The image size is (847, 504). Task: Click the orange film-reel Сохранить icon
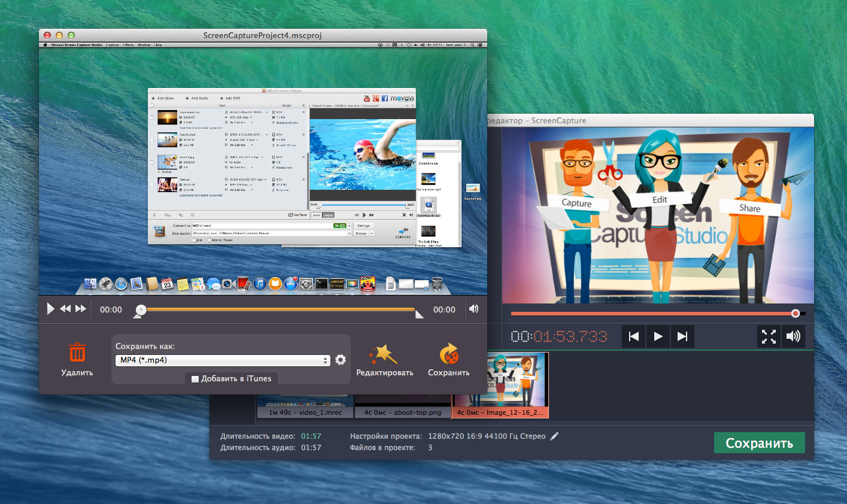[x=449, y=354]
